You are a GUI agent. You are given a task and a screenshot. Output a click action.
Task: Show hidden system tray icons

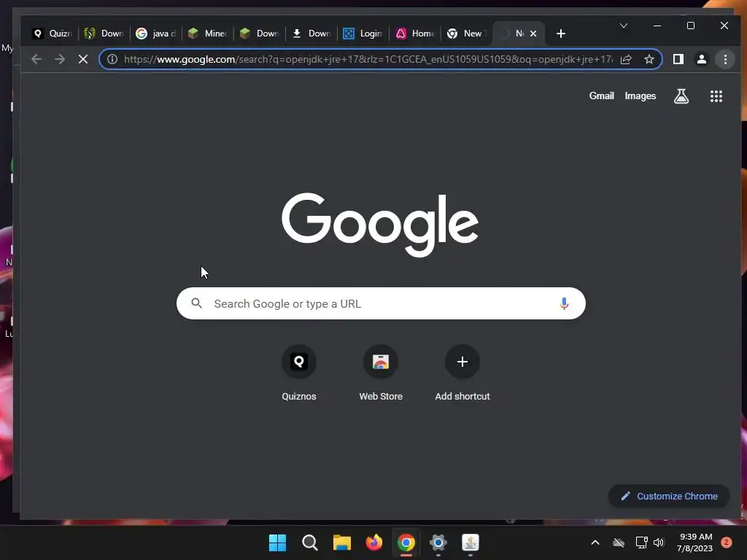(595, 542)
